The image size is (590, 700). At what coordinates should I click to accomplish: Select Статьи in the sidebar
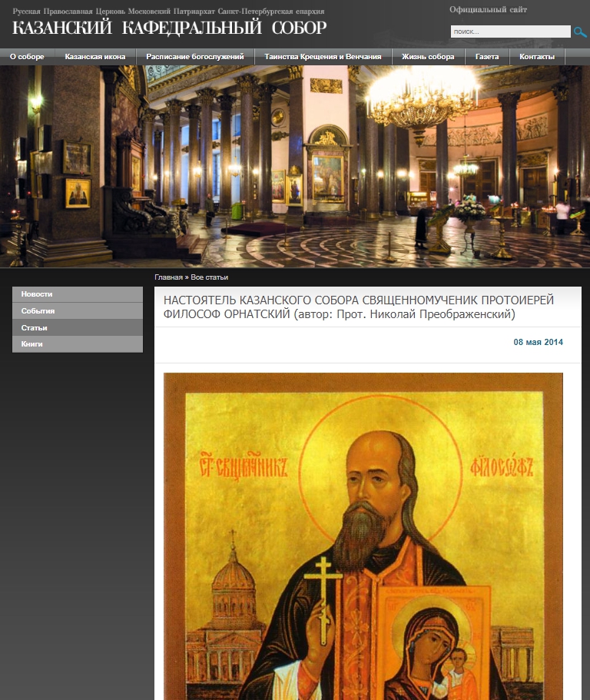[x=78, y=327]
